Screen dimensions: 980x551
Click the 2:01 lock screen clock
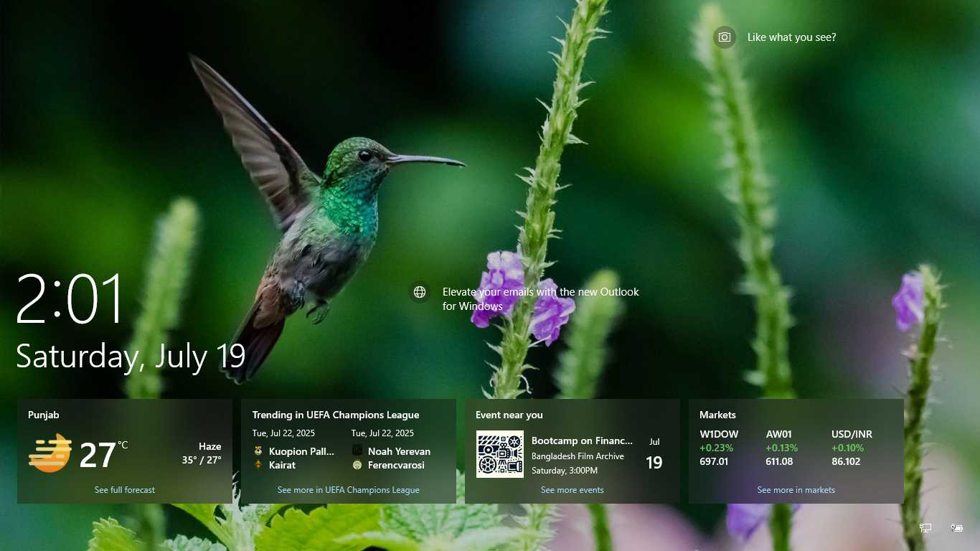[x=70, y=298]
